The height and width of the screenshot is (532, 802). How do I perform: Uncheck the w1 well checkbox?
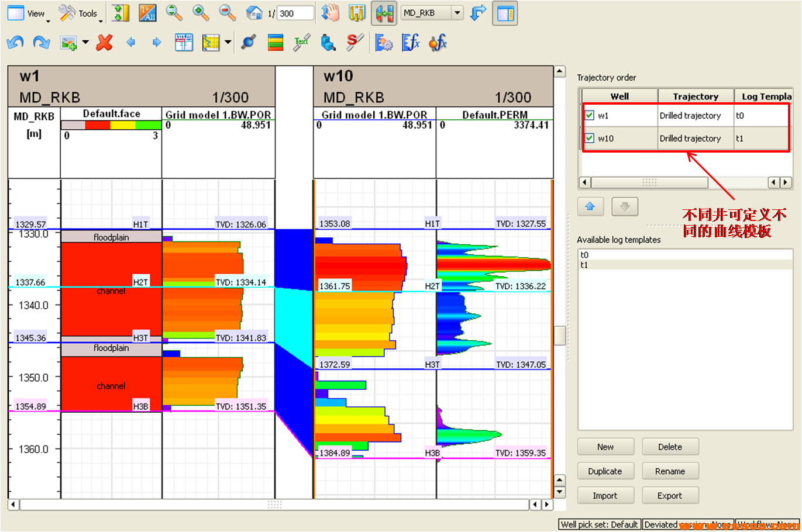[590, 115]
